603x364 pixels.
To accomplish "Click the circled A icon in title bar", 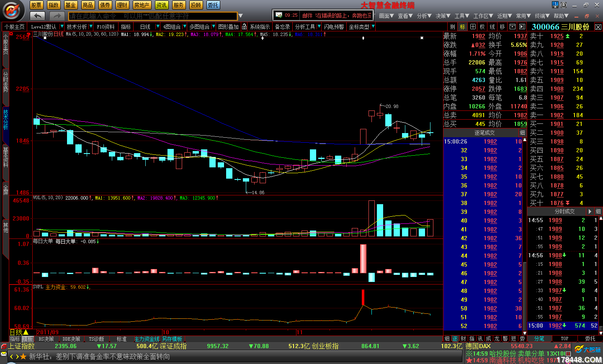I will click(x=563, y=5).
